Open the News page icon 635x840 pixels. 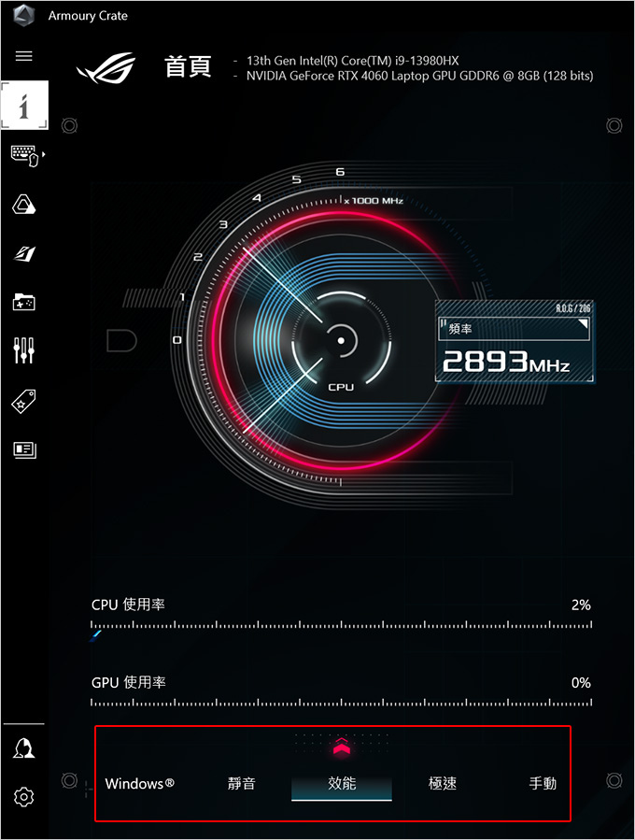point(24,449)
